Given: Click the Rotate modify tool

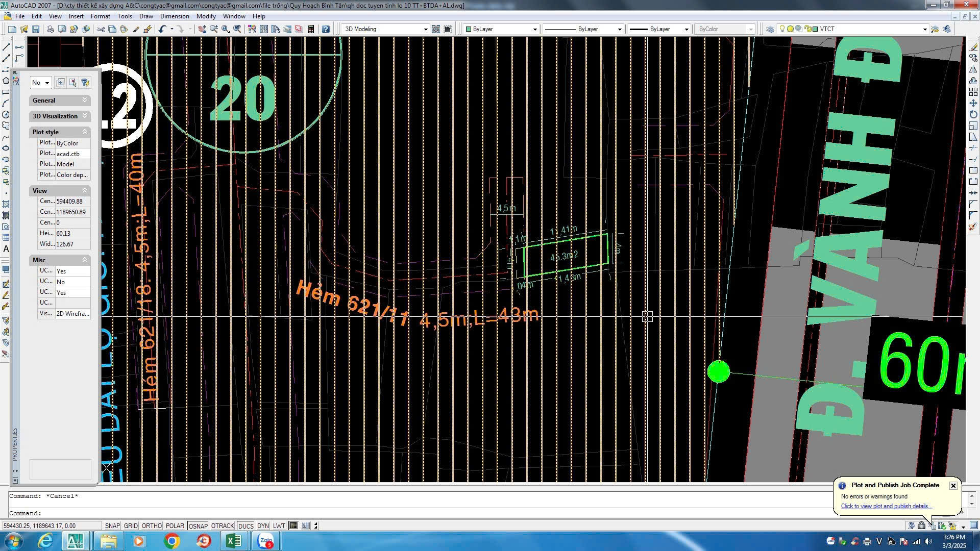Looking at the screenshot, I should tap(973, 114).
